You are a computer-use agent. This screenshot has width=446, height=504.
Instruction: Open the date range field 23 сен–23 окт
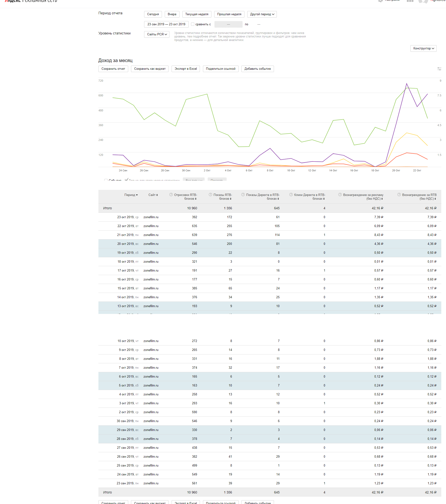pyautogui.click(x=166, y=24)
